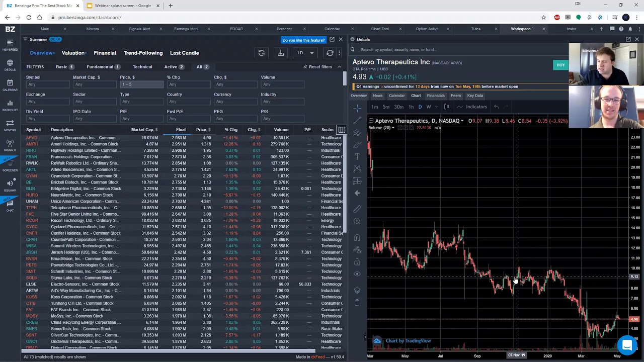
Task: Select the 5m chart interval
Action: point(386,107)
